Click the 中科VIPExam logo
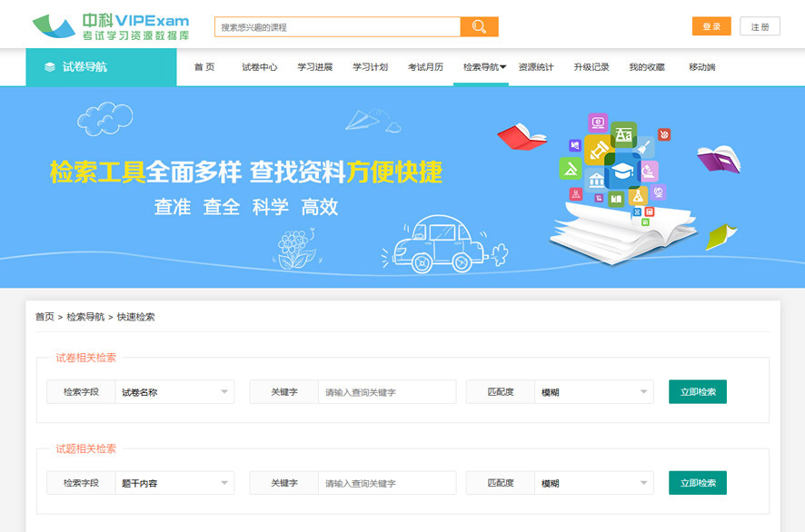Screen dimensions: 805x532 click(111, 26)
